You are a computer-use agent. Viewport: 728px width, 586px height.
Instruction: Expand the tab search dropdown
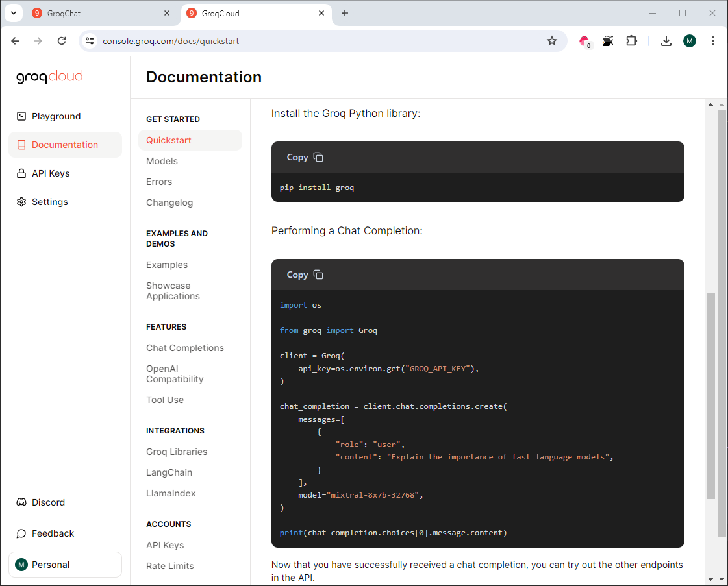[14, 13]
